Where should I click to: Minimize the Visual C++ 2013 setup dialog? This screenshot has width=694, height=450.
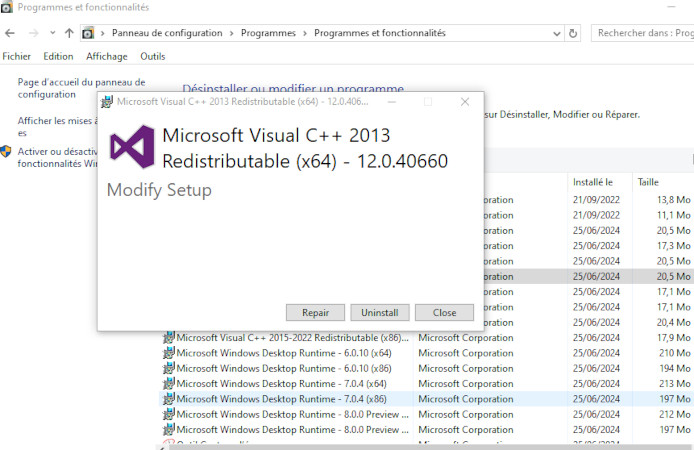[392, 102]
